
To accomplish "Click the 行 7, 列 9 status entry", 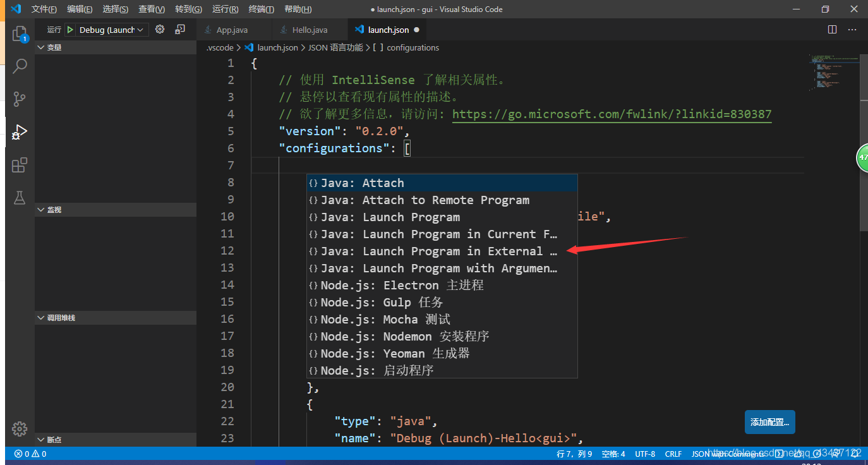I will [x=574, y=454].
